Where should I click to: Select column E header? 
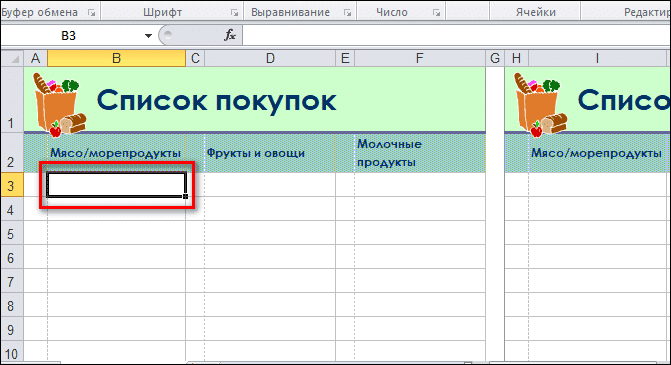click(x=345, y=58)
